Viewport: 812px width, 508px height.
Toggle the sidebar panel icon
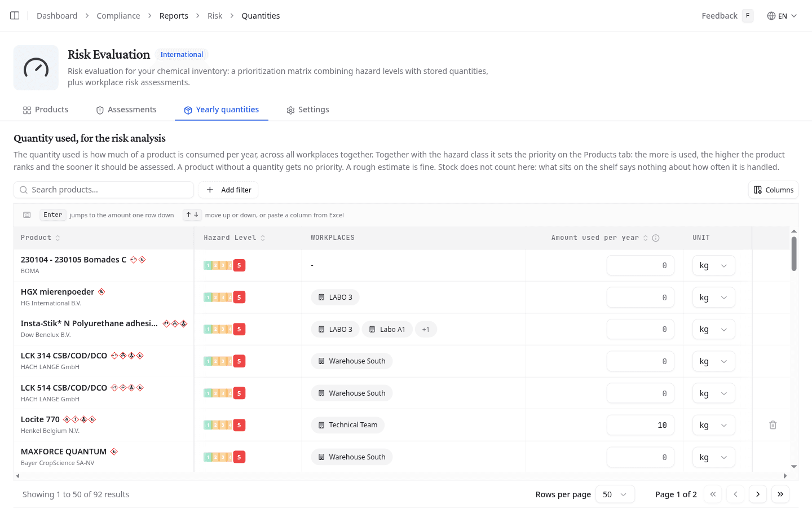(15, 16)
